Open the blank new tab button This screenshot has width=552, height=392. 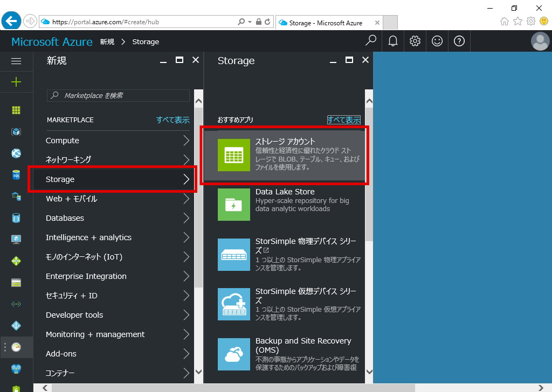390,23
